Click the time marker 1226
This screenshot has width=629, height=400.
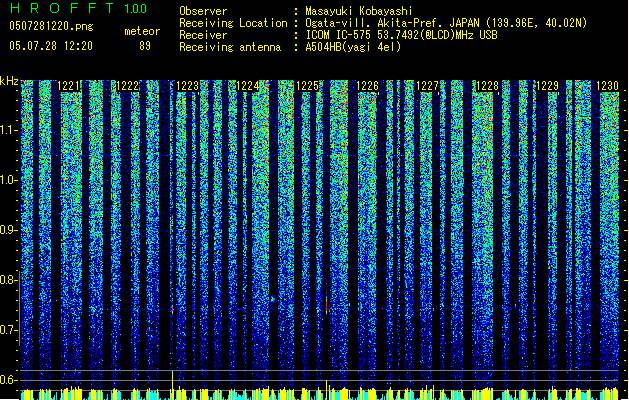(367, 86)
